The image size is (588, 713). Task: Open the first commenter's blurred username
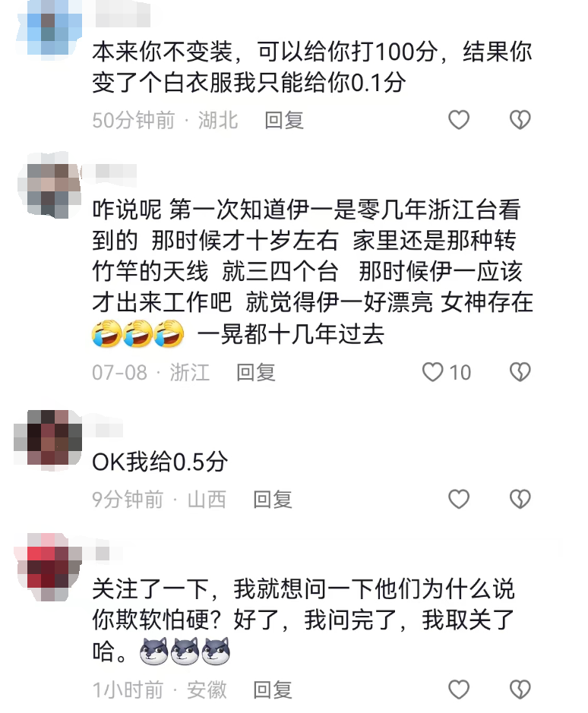pos(123,19)
